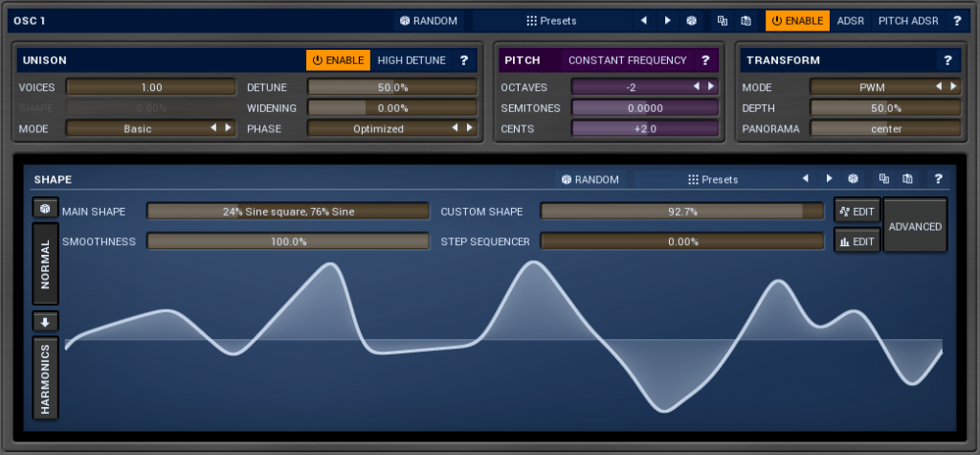Toggle OSC 1 ENABLE button

coord(797,21)
